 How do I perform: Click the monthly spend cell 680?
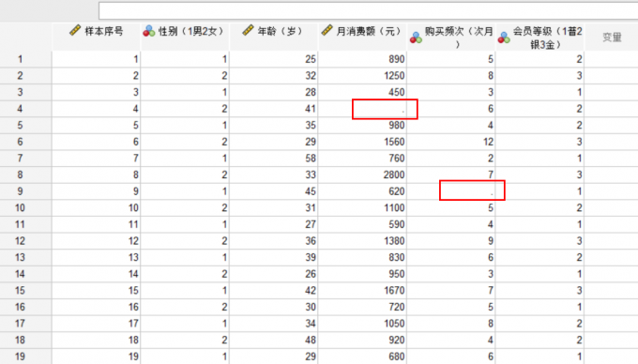tap(362, 356)
